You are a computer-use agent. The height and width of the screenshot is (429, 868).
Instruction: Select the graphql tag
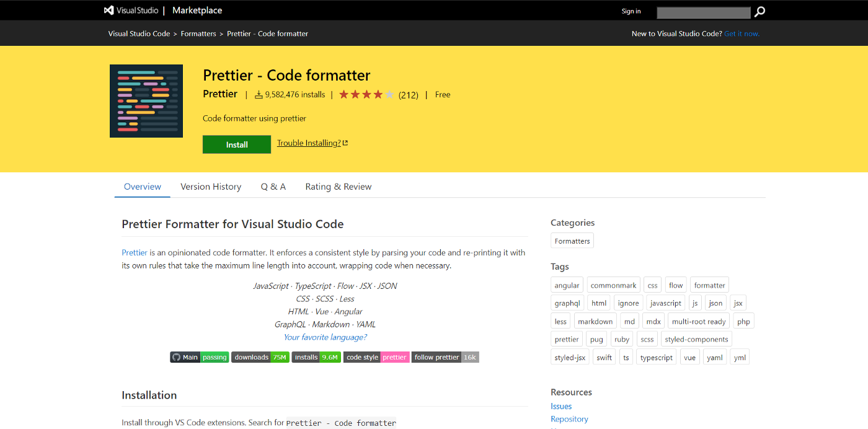click(567, 303)
